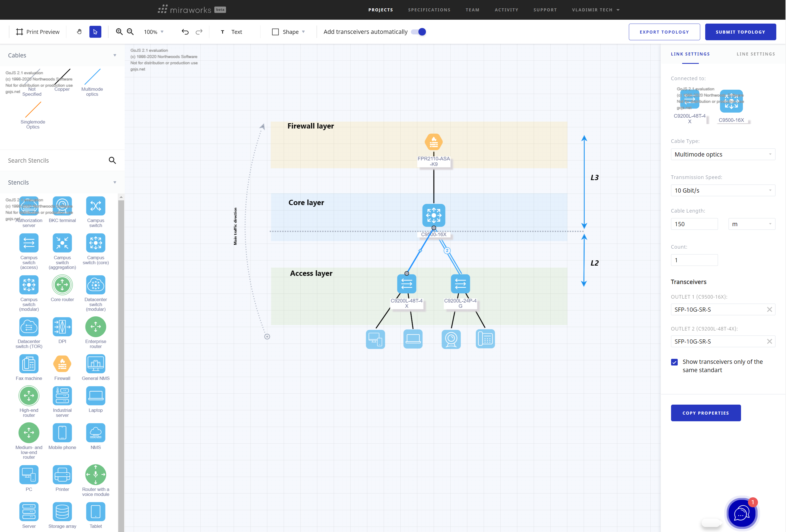Toggle the Shape checkbox in toolbar

tap(275, 32)
